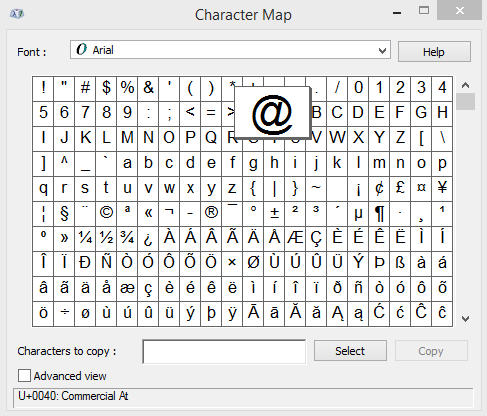Select the registered trademark ® cell
487x416 pixels.
coord(211,213)
